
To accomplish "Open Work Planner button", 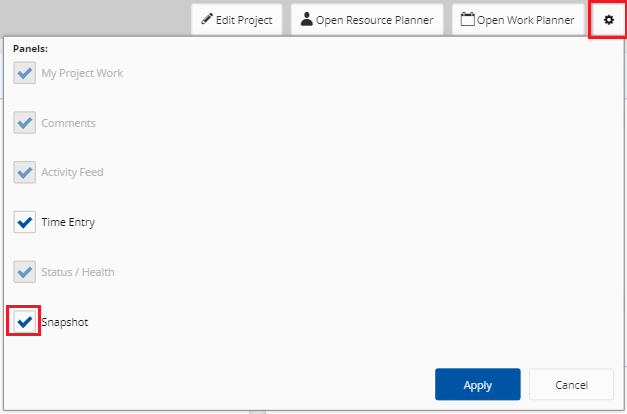I will pyautogui.click(x=518, y=20).
